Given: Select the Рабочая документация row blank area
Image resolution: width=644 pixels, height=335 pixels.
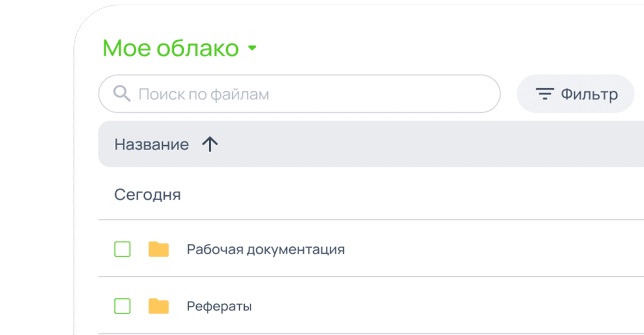Looking at the screenshot, I should pos(486,249).
